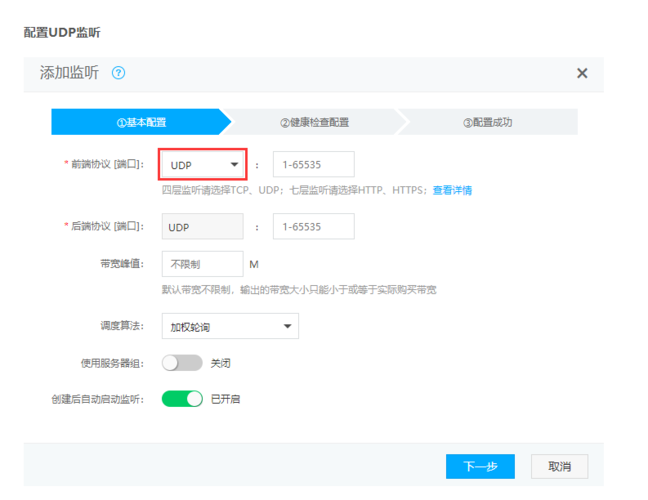Image resolution: width=648 pixels, height=500 pixels.
Task: Click the 后端协议 port input field
Action: pos(313,226)
